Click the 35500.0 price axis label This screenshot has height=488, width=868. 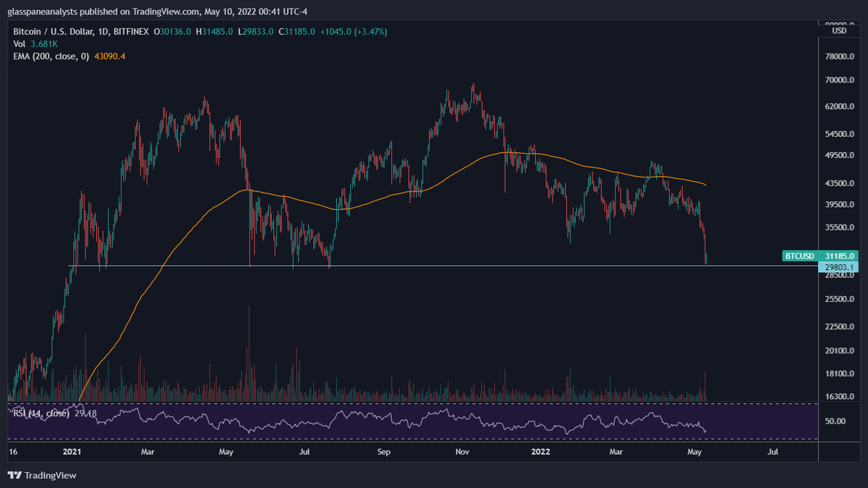841,228
